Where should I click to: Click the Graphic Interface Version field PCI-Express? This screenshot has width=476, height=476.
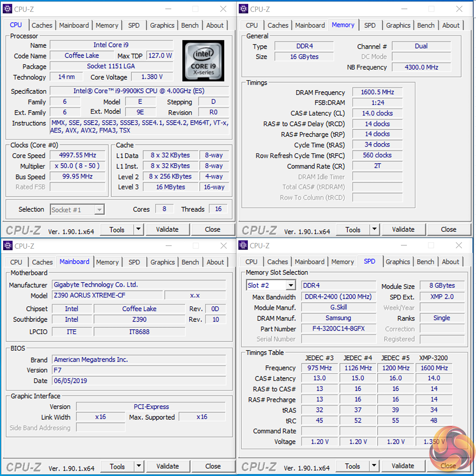[151, 407]
